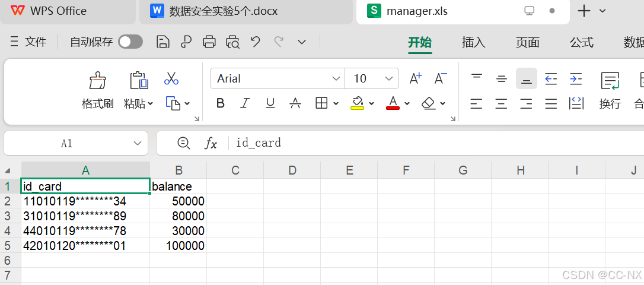Click the Cut scissors icon
Viewport: 644px width, 285px height.
171,78
